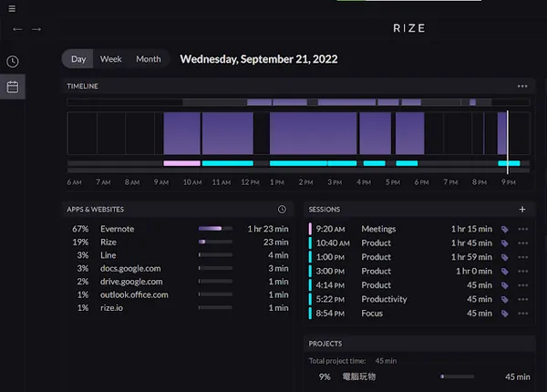
Task: Open more options for 10:40 AM Product session
Action: [x=523, y=243]
